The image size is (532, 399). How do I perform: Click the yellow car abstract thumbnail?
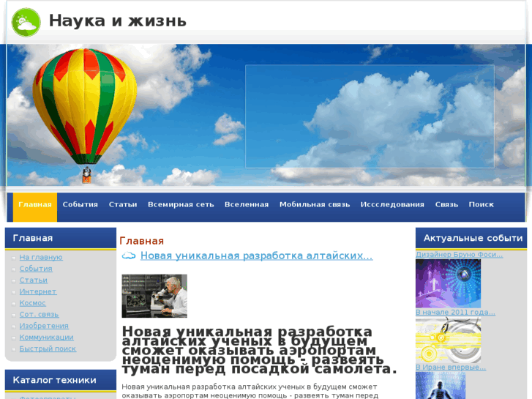[x=448, y=340]
